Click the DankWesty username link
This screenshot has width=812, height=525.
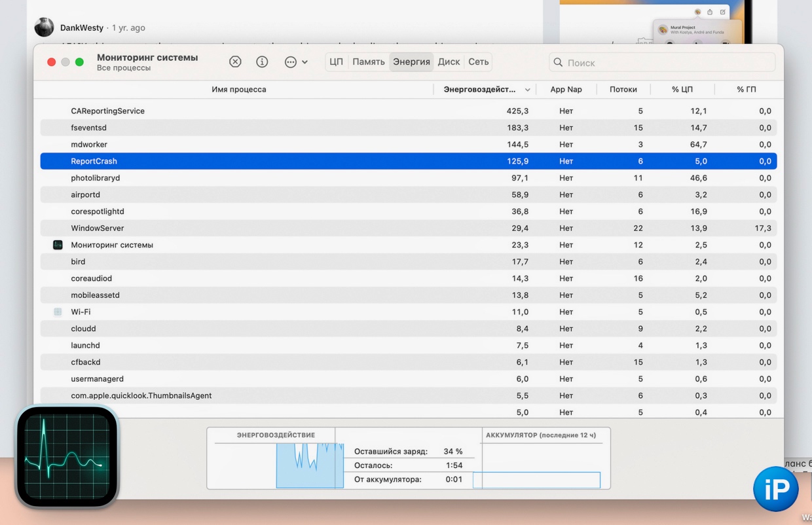pos(81,27)
